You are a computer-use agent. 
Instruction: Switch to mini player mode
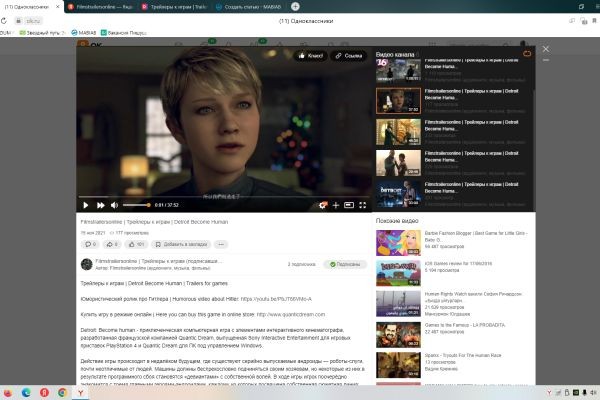pyautogui.click(x=349, y=205)
